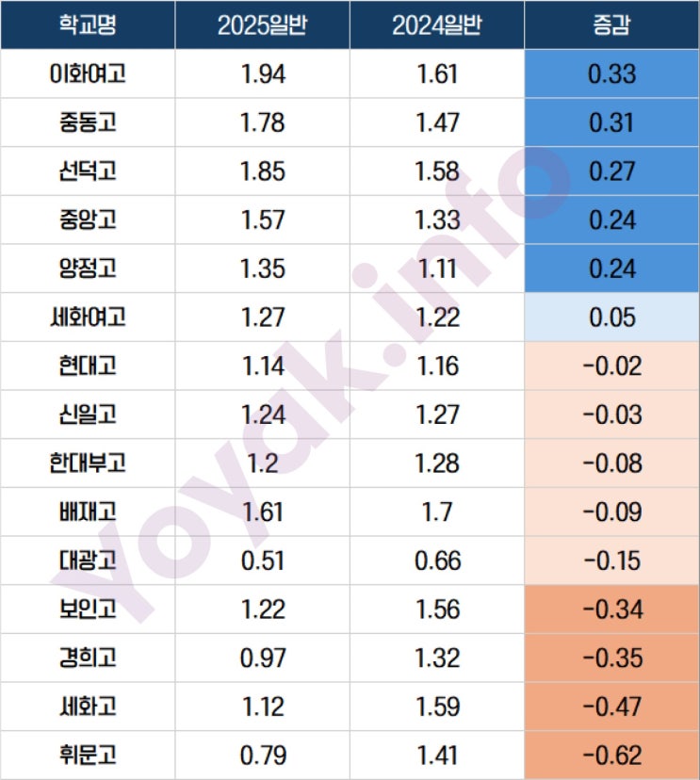
Task: Click the -0.34 cell for 보인고
Action: click(x=611, y=609)
